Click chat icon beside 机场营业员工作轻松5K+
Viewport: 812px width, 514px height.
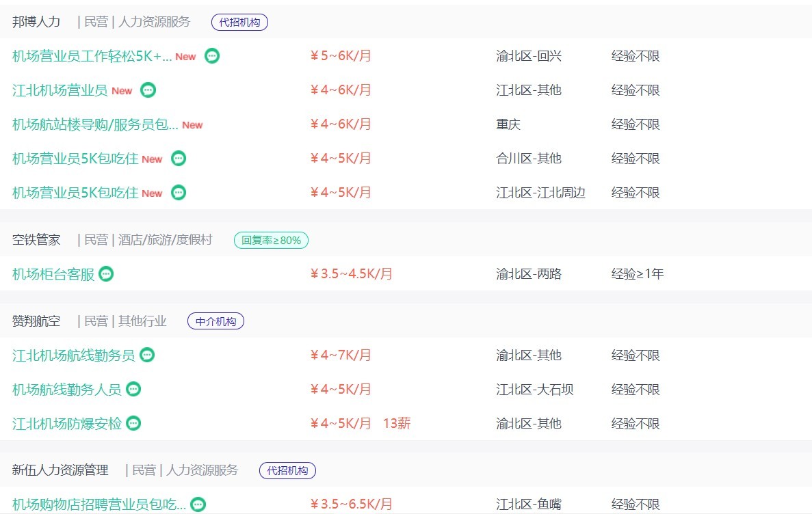pos(212,56)
